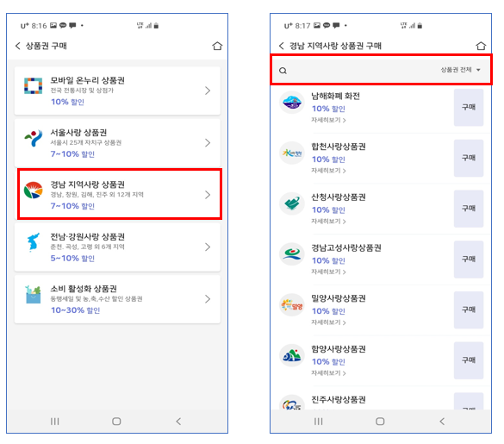Select 모바일 온누리 상품권 title

[87, 80]
